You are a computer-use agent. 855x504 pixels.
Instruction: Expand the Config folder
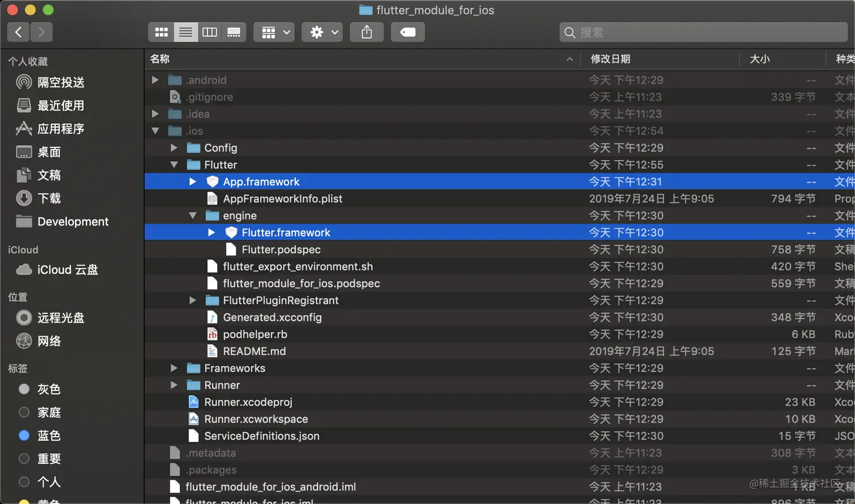(174, 148)
